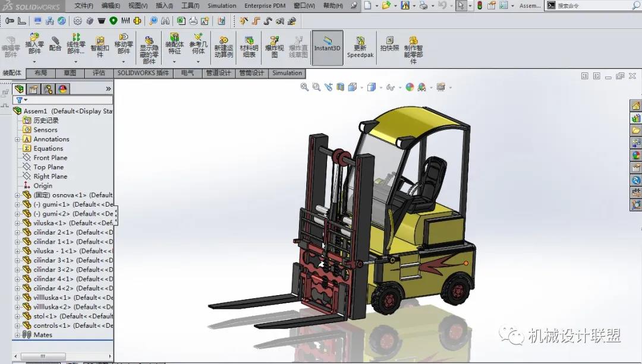Open the Bill of Materials tool
This screenshot has height=364, width=642.
(x=249, y=47)
